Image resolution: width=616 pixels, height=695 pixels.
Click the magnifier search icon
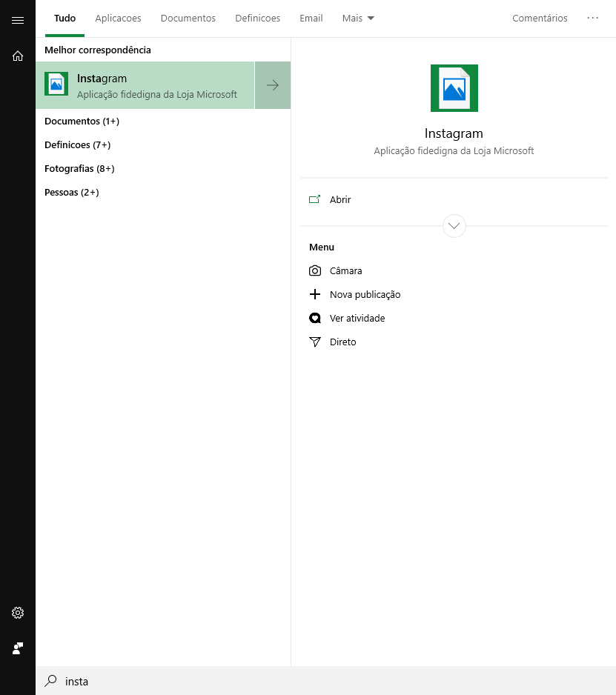(51, 680)
